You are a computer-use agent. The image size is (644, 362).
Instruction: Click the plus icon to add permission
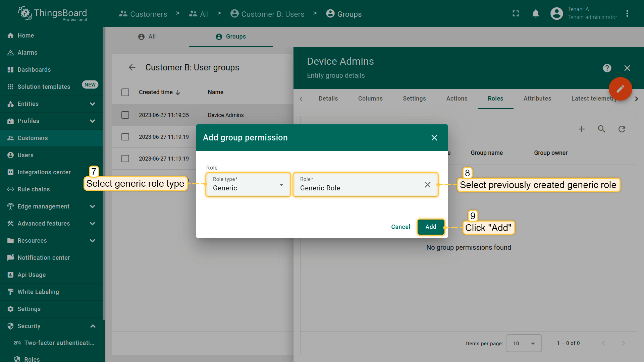click(x=582, y=129)
